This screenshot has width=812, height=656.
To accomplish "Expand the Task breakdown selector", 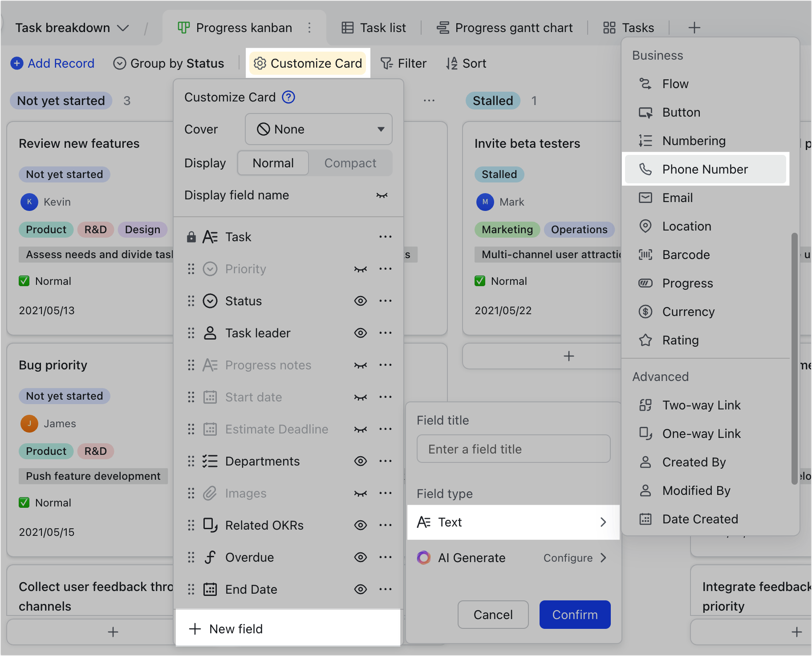I will point(71,28).
